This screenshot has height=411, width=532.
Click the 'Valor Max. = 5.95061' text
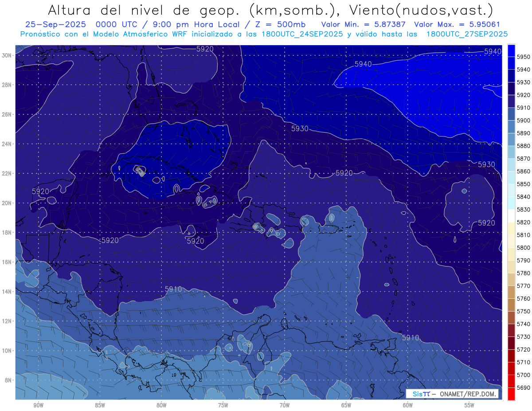pyautogui.click(x=461, y=24)
